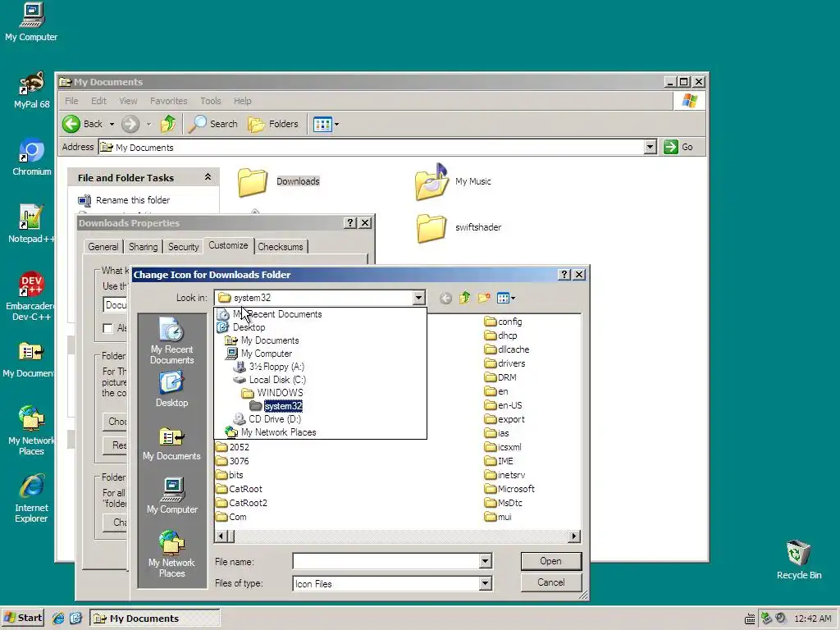The height and width of the screenshot is (630, 840).
Task: Open My Computer desktop icon
Action: point(31,22)
